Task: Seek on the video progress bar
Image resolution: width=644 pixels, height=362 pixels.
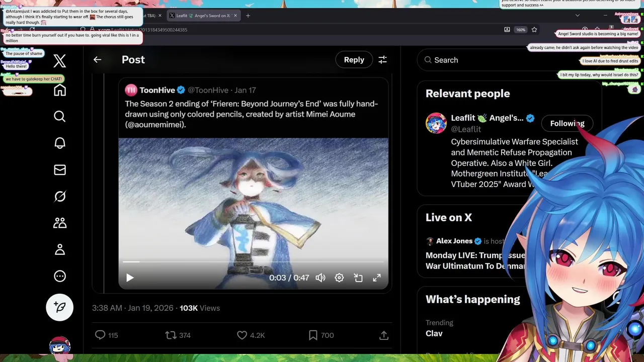Action: (x=253, y=261)
